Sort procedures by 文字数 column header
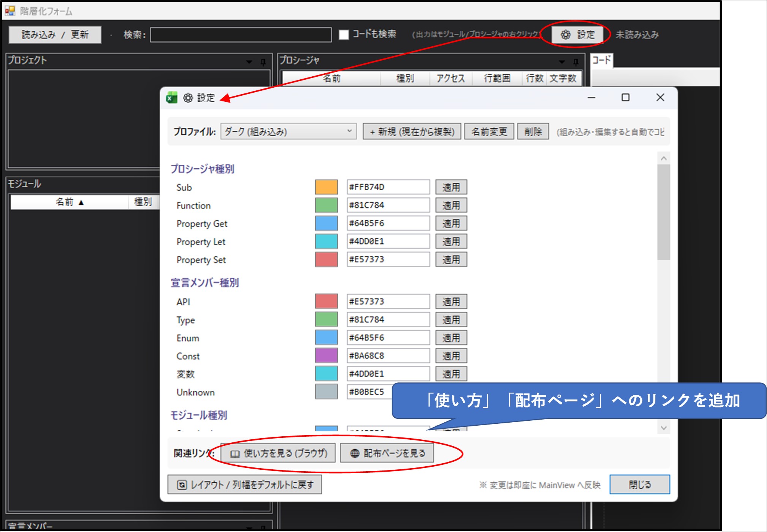Screen dimensions: 767x532 coord(563,78)
